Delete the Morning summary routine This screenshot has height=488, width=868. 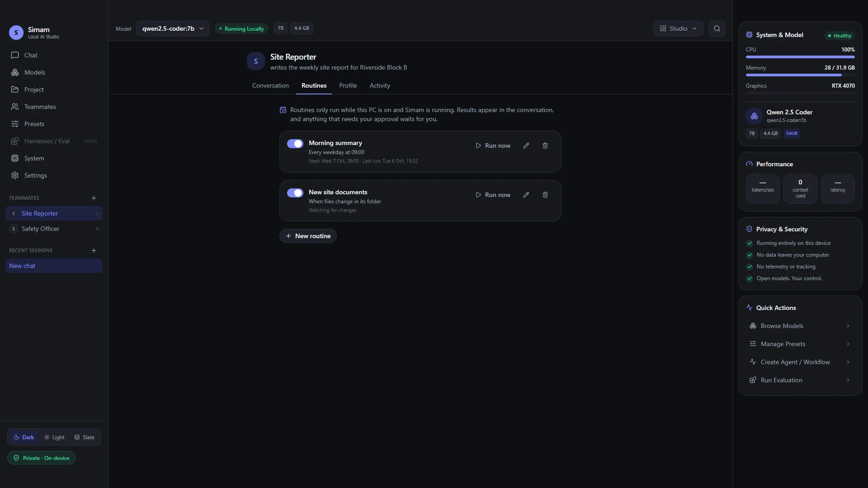point(545,145)
